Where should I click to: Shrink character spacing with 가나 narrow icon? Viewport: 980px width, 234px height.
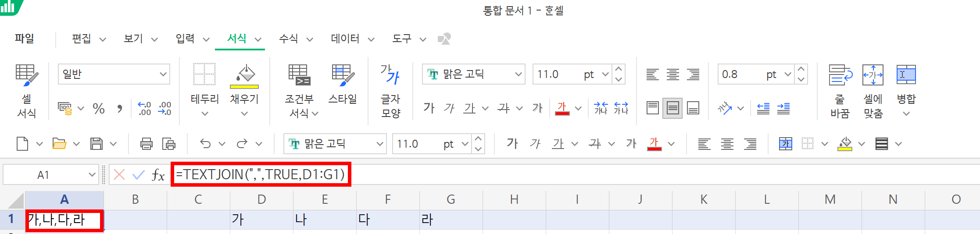point(601,108)
